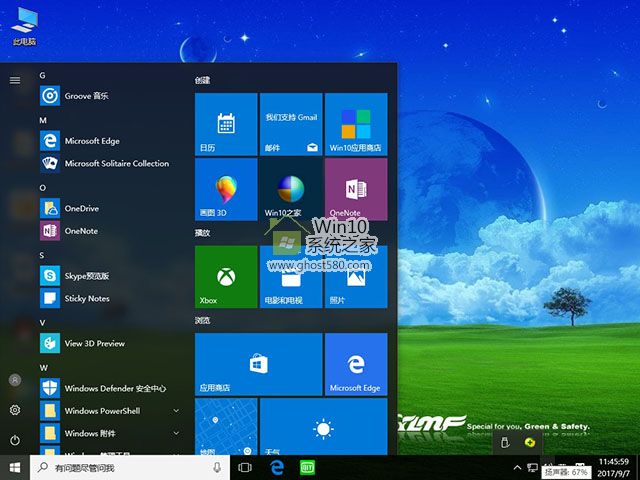This screenshot has height=480, width=640.
Task: Open Task View on the taskbar
Action: click(245, 468)
